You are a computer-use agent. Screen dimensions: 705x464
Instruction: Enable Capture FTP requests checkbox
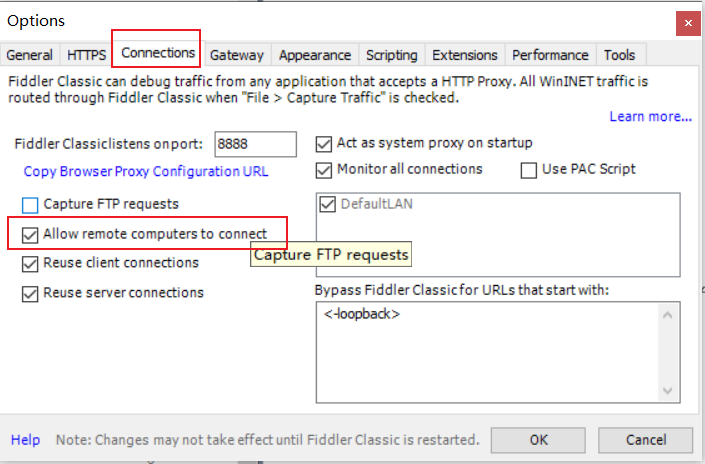pos(30,205)
